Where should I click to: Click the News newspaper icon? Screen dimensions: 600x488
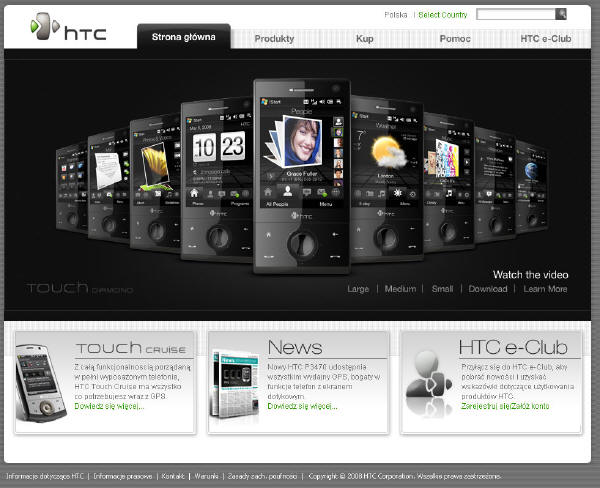(236, 381)
